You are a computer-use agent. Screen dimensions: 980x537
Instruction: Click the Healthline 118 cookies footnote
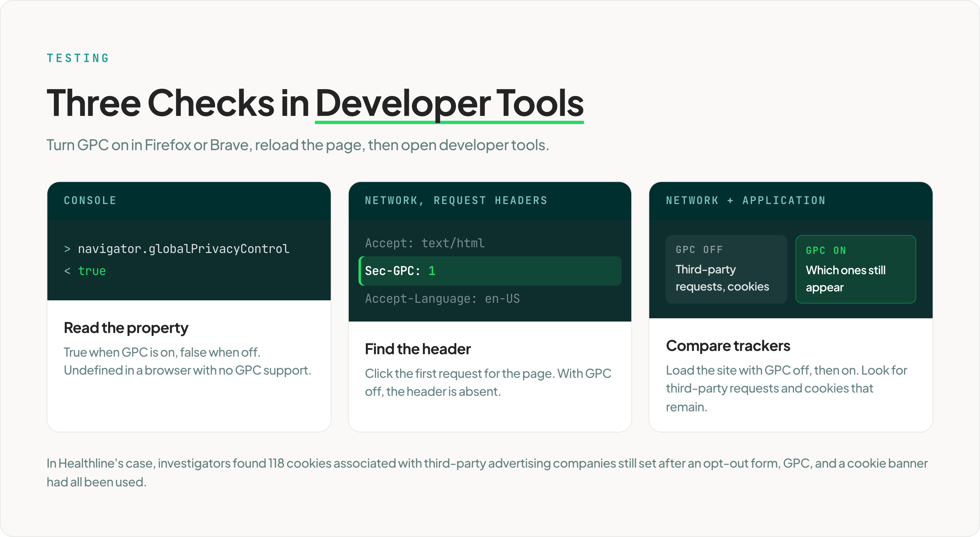point(487,473)
